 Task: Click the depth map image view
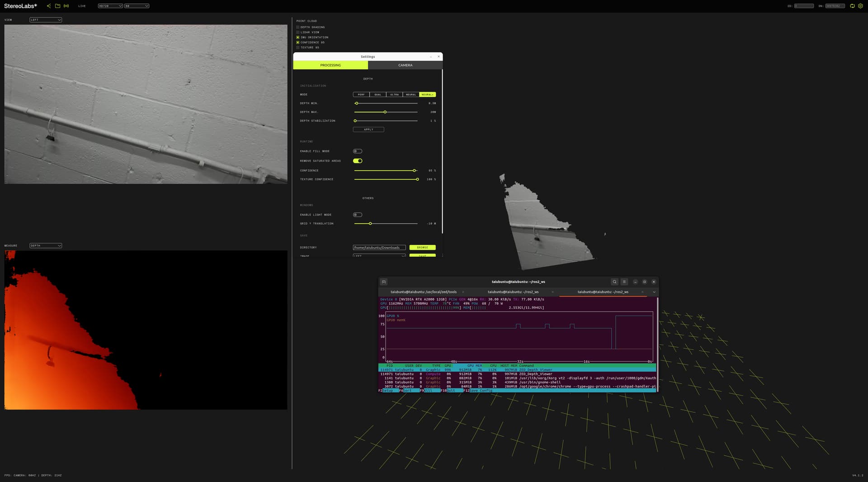pyautogui.click(x=146, y=330)
